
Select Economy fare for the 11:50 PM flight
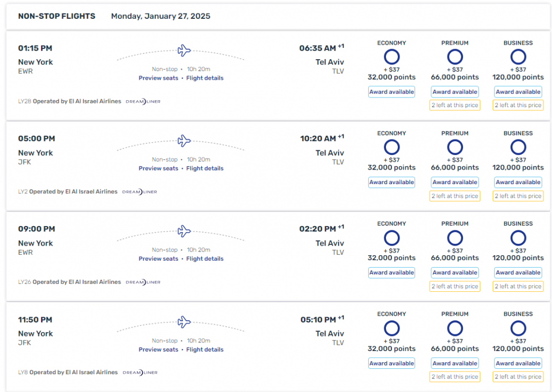391,328
